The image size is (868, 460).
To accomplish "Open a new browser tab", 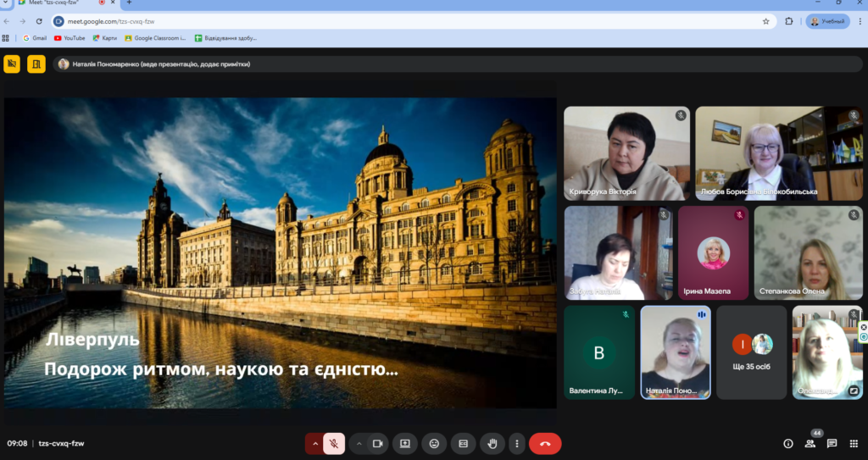I will [129, 3].
